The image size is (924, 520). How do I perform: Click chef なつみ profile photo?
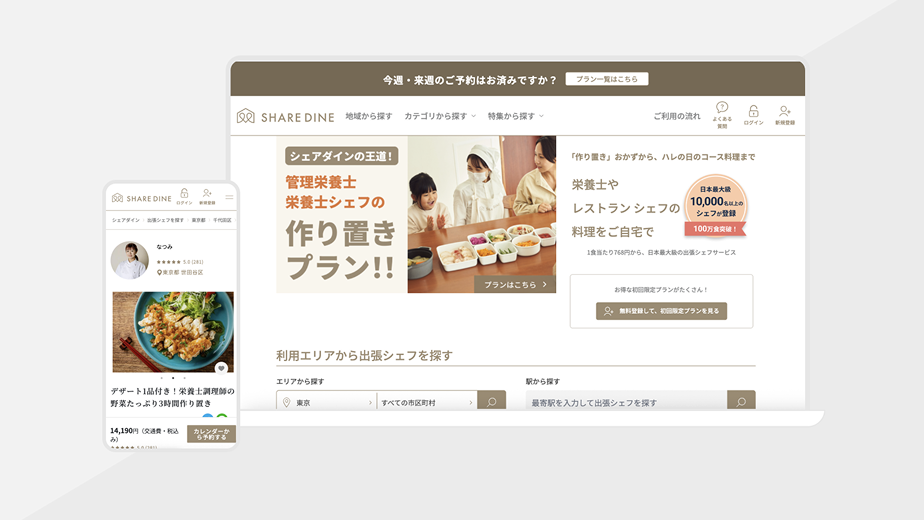coord(130,260)
